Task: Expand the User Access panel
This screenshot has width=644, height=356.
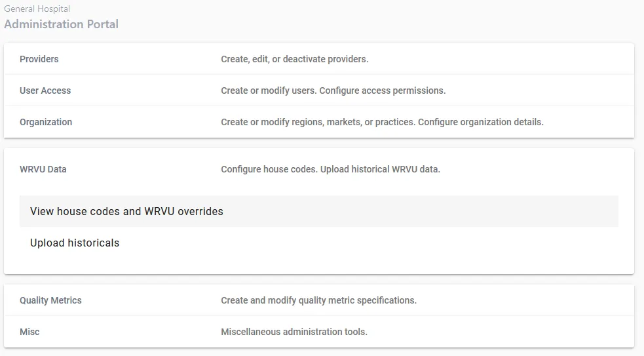Action: 45,90
